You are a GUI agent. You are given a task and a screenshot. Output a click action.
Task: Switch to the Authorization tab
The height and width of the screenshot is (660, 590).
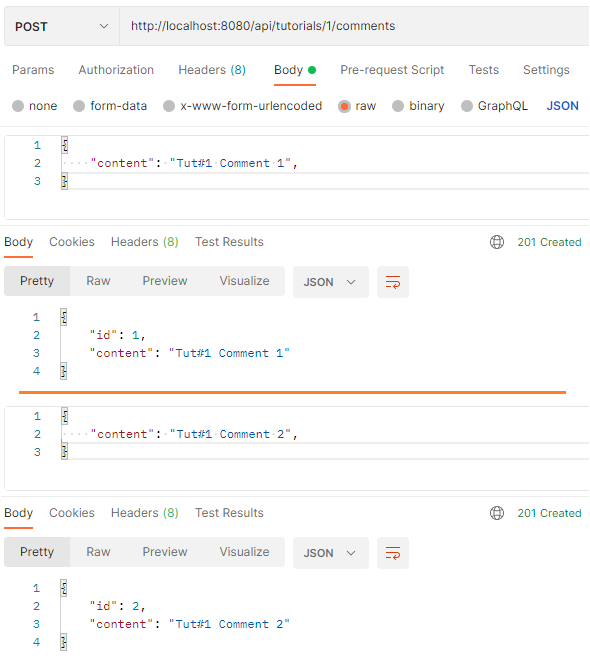tap(116, 70)
